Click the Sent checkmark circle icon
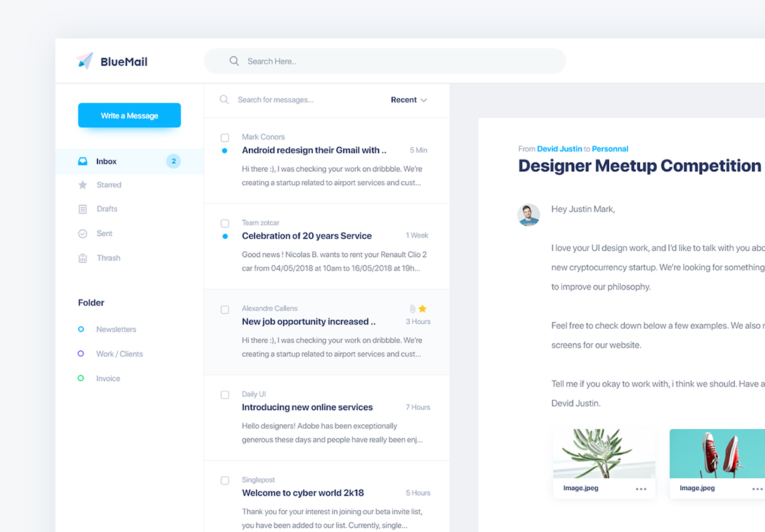This screenshot has height=532, width=765. 82,234
